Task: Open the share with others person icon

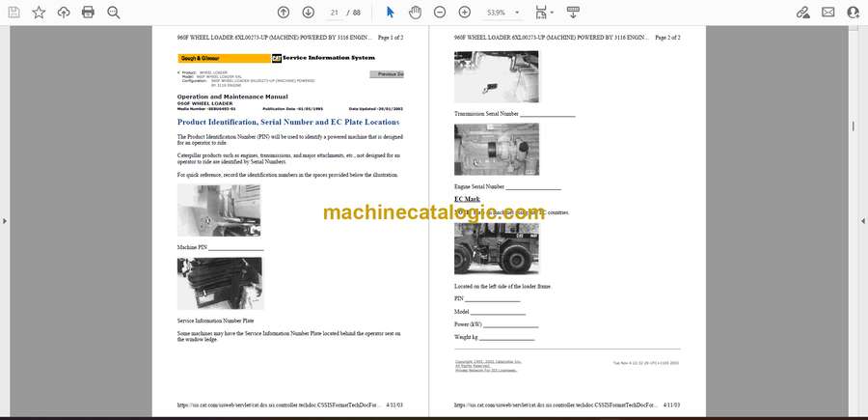Action: pos(854,13)
